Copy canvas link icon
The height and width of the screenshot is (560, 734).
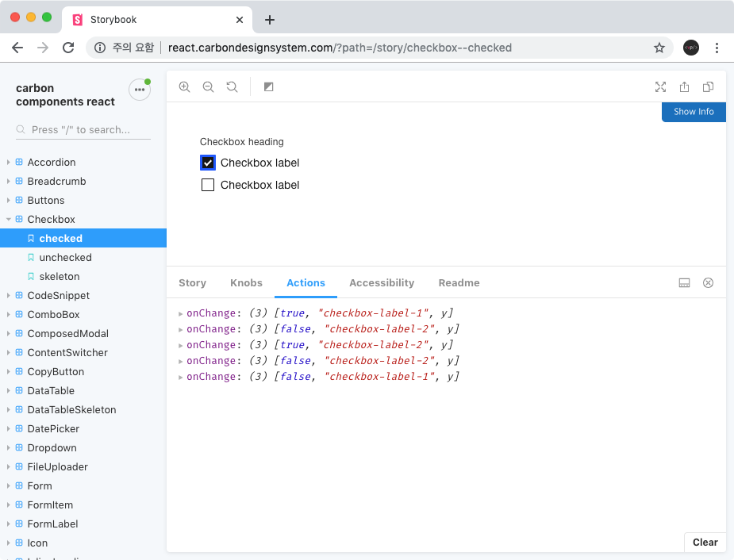709,86
